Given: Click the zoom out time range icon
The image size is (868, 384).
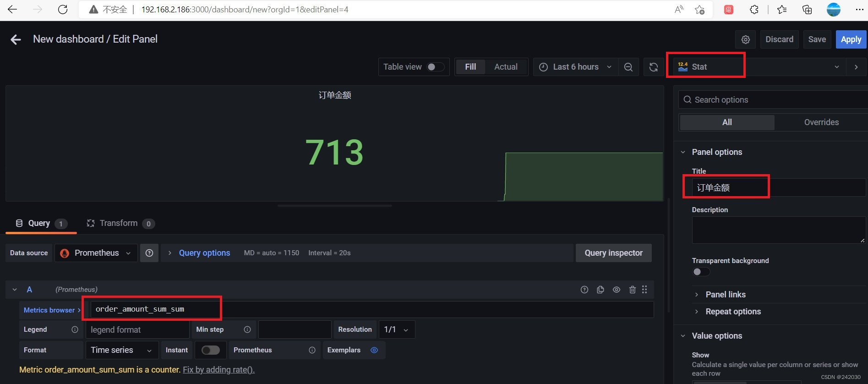Looking at the screenshot, I should click(628, 67).
